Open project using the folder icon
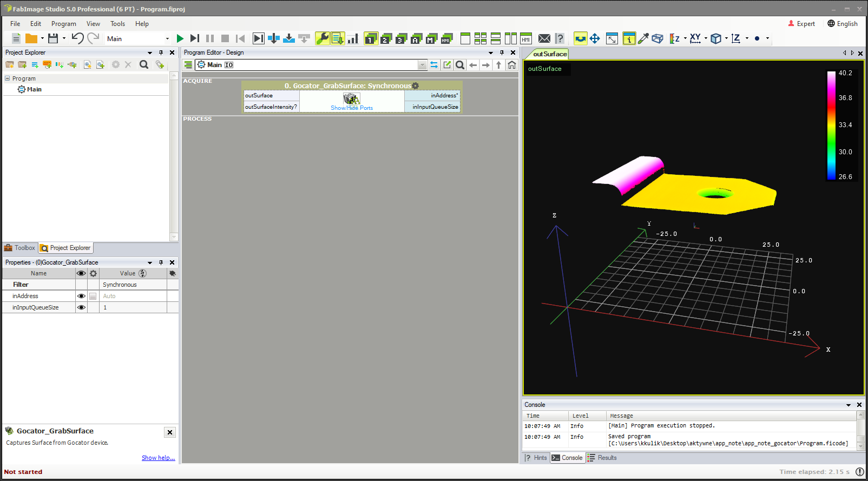 [x=31, y=38]
